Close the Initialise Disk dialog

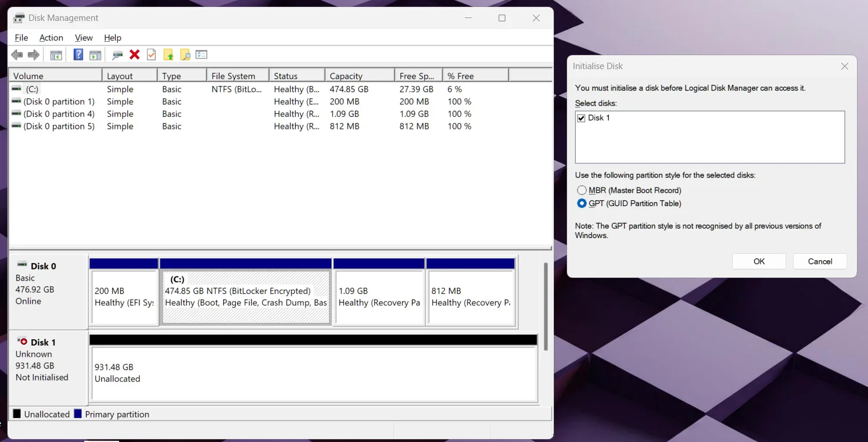point(845,66)
